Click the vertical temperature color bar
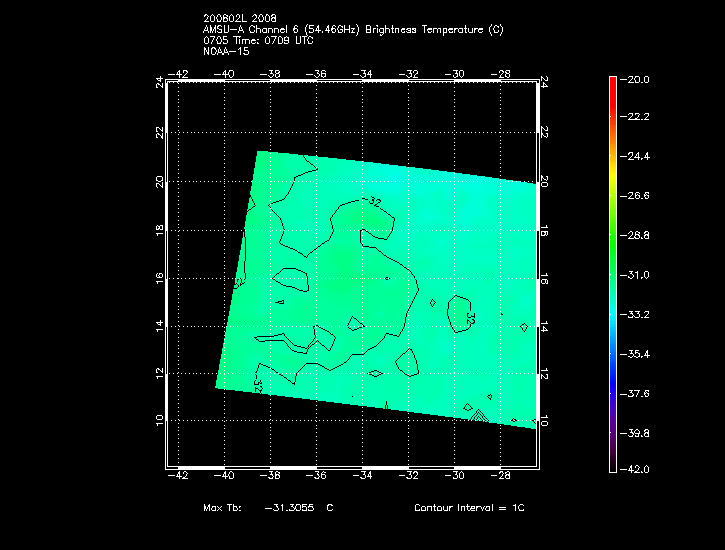This screenshot has height=550, width=725. coord(613,273)
